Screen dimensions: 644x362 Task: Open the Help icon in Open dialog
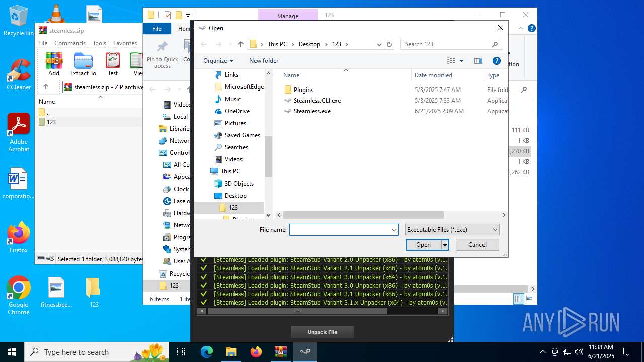click(x=497, y=61)
